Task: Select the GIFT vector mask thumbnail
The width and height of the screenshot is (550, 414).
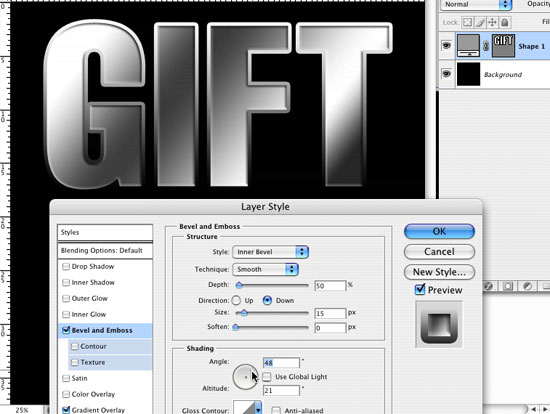Action: pos(503,46)
